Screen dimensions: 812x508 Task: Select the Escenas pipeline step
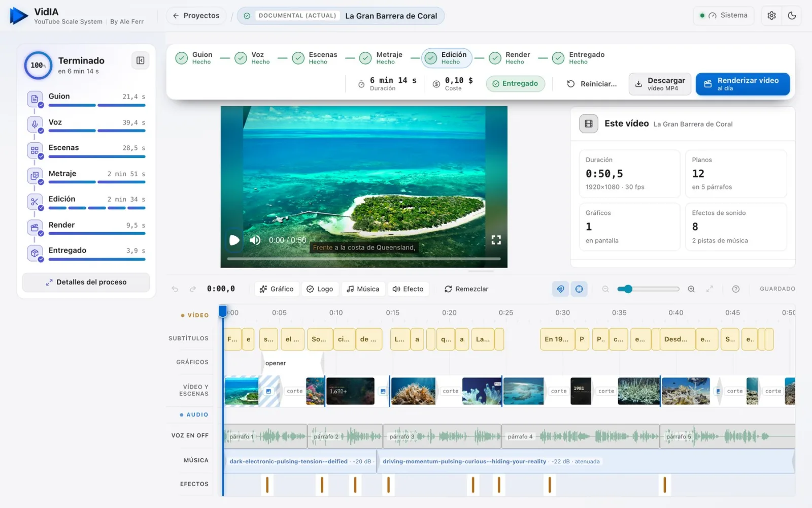(314, 58)
